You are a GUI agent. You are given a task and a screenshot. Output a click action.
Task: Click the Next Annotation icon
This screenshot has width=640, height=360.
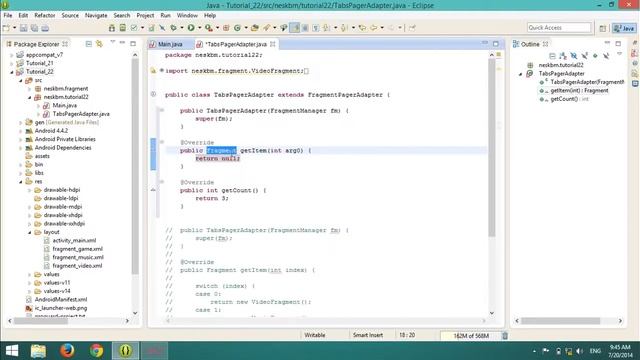point(327,28)
